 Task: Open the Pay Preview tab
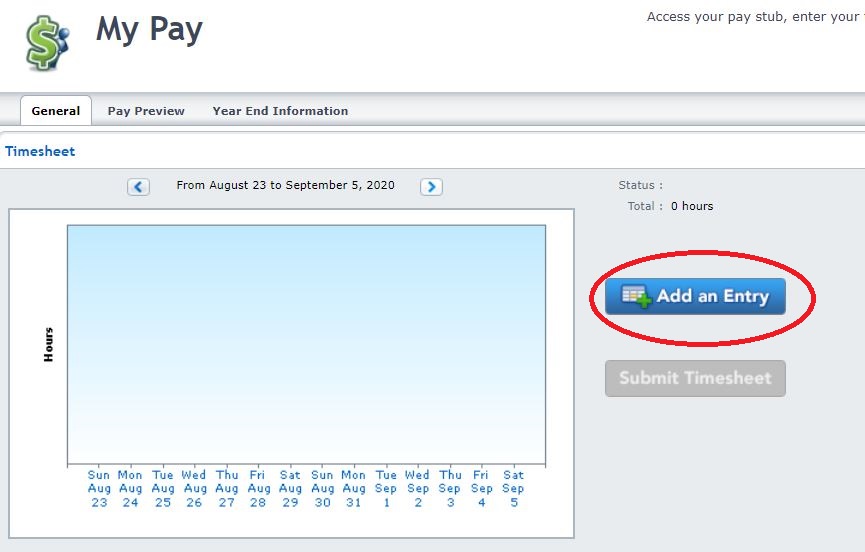[x=146, y=111]
